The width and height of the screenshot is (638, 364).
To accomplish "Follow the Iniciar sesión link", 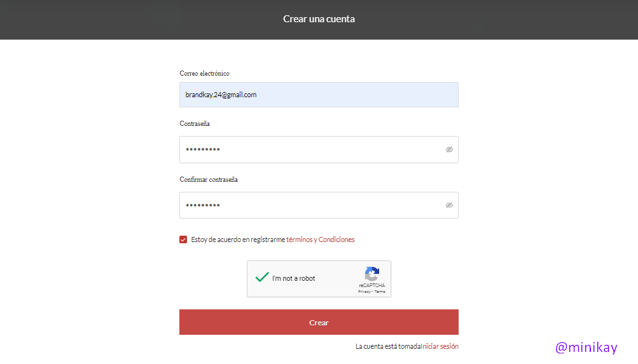I will [x=440, y=346].
